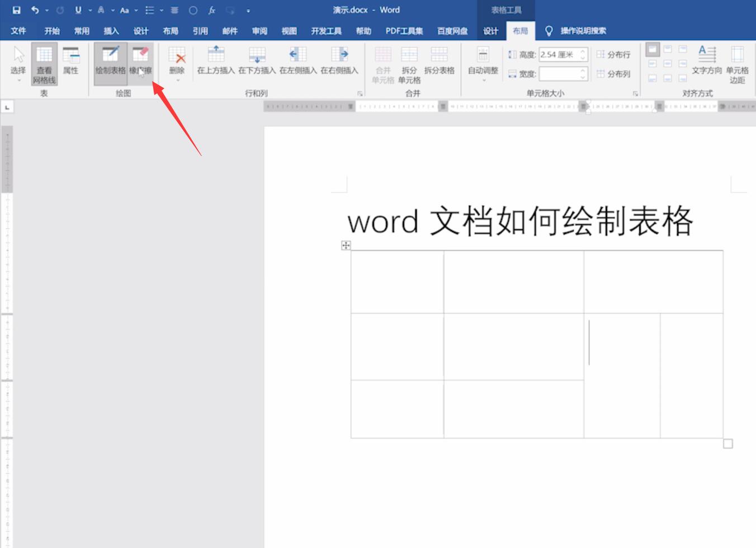Toggle the 橡皮擦 eraser tool
The height and width of the screenshot is (548, 756).
coord(140,63)
